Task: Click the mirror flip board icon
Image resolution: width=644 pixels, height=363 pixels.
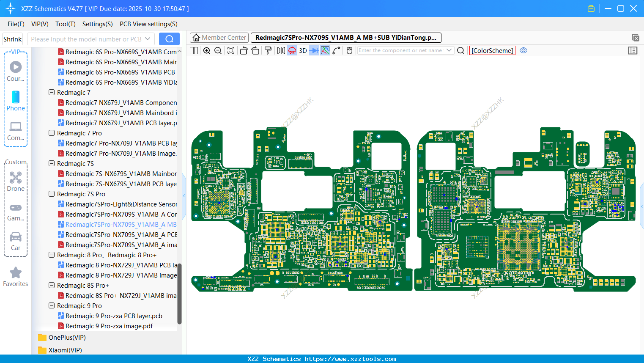Action: (281, 51)
